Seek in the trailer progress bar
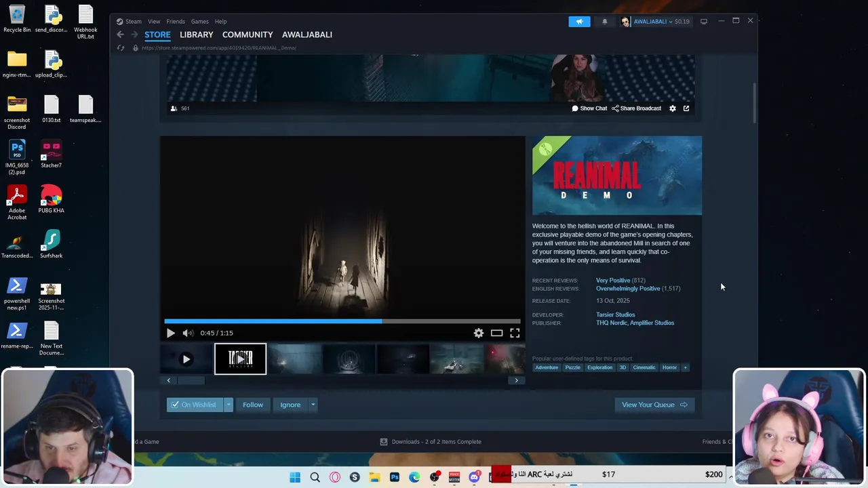Screen dimensions: 868x488 [x=342, y=321]
